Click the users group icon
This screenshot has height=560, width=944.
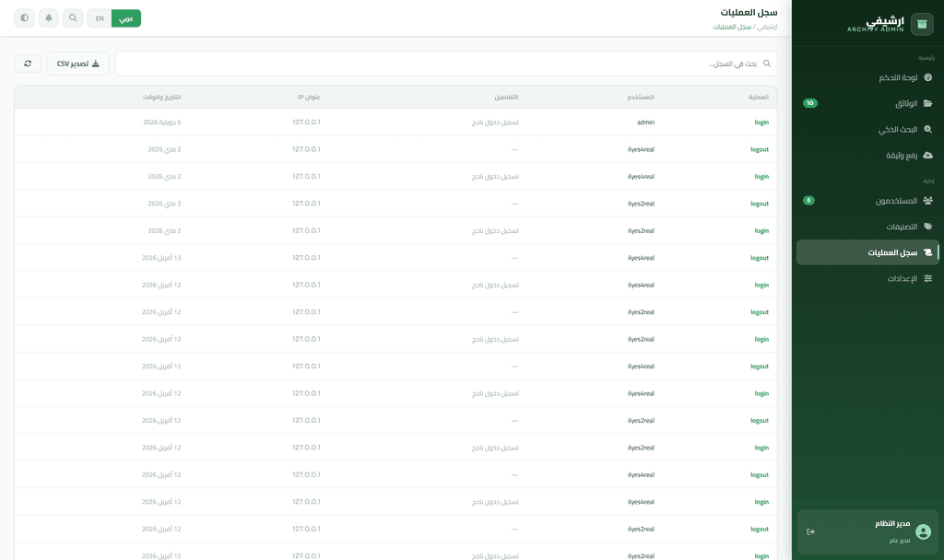tap(927, 200)
